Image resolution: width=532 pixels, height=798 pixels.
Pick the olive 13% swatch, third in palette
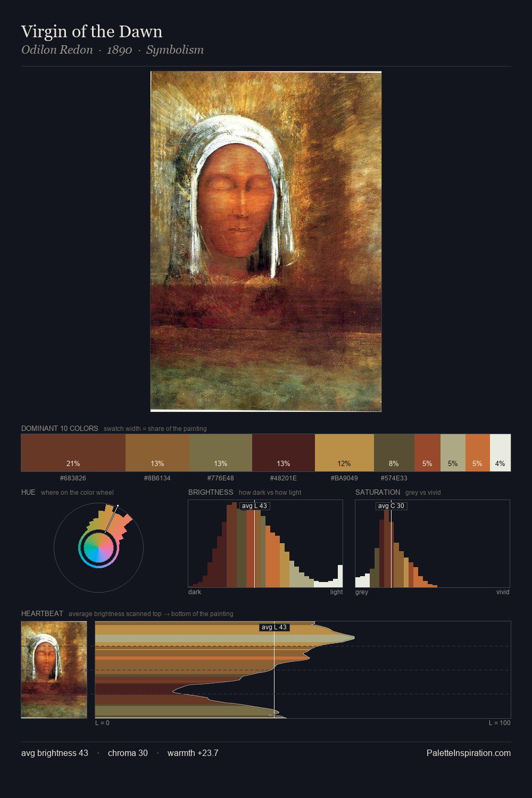221,453
